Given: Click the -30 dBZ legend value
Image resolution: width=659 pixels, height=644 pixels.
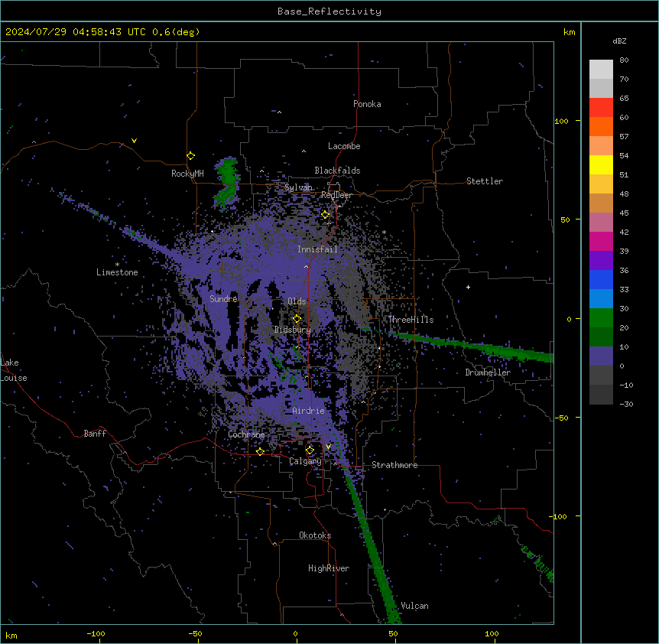Looking at the screenshot, I should [626, 404].
